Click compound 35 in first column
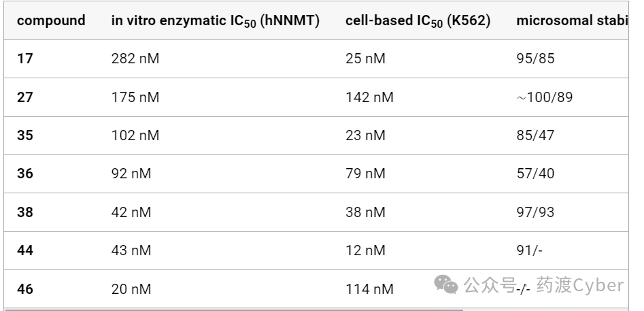Image resolution: width=644 pixels, height=311 pixels. click(x=25, y=135)
